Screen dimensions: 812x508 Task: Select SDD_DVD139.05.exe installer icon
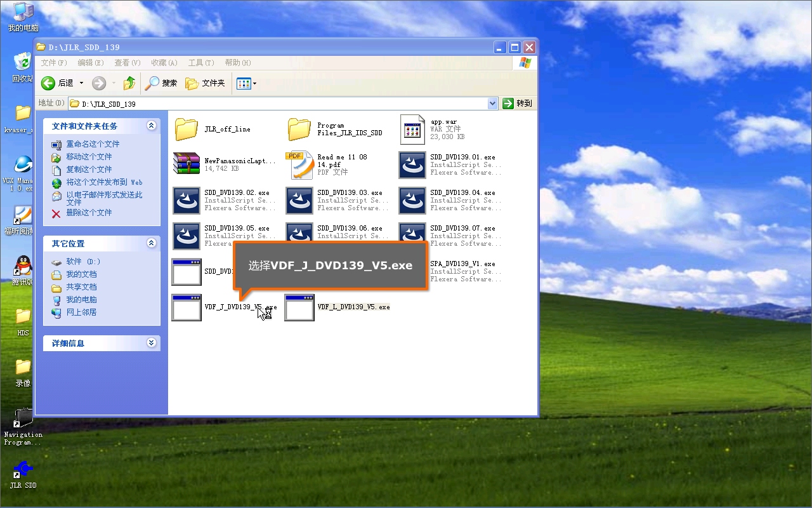coord(187,236)
